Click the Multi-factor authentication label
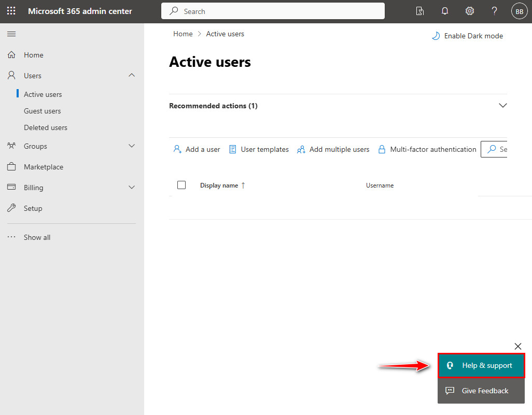Screen dimensions: 532x415 point(433,149)
